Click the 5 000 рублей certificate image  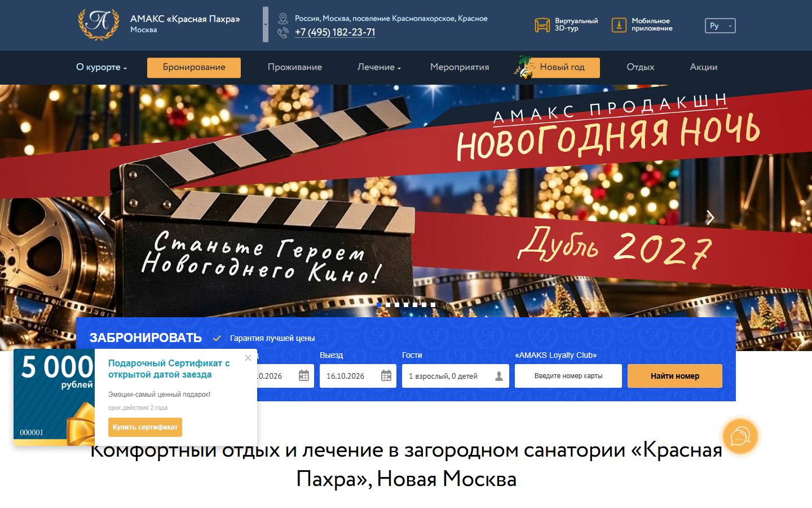(x=54, y=397)
